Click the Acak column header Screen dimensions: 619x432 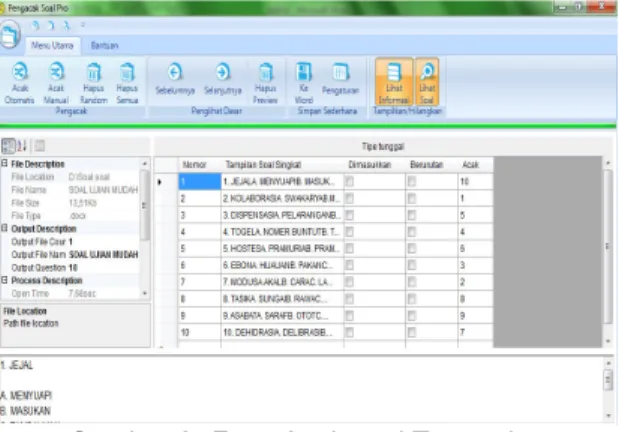[x=475, y=165]
